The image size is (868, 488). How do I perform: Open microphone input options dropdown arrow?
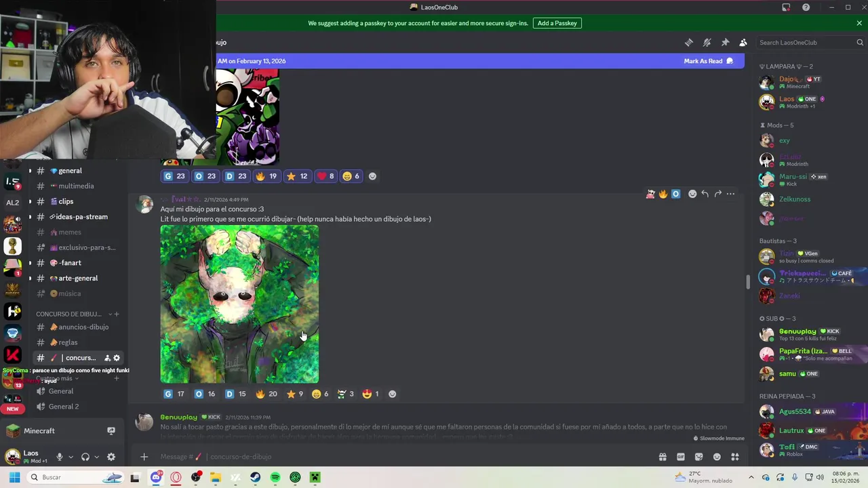[71, 457]
